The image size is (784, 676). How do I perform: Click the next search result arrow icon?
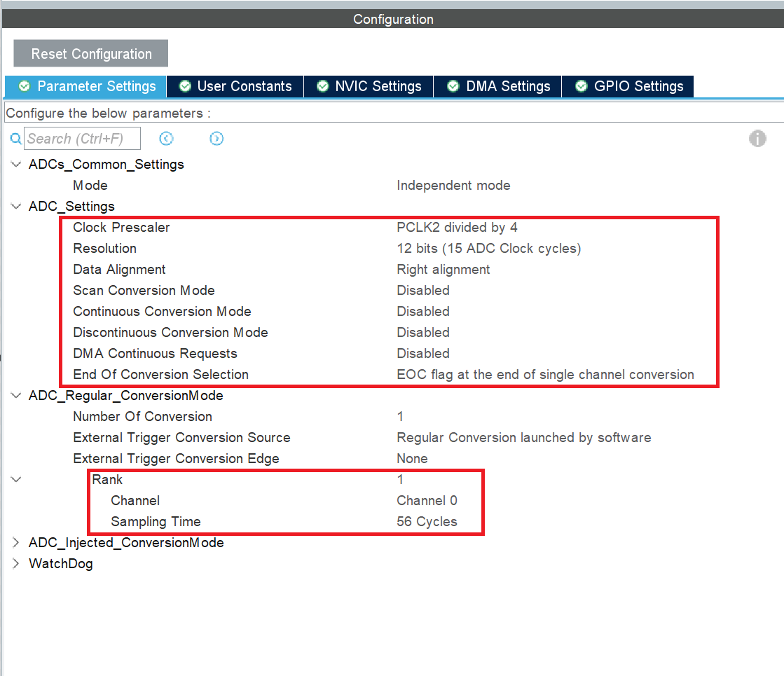[x=216, y=138]
